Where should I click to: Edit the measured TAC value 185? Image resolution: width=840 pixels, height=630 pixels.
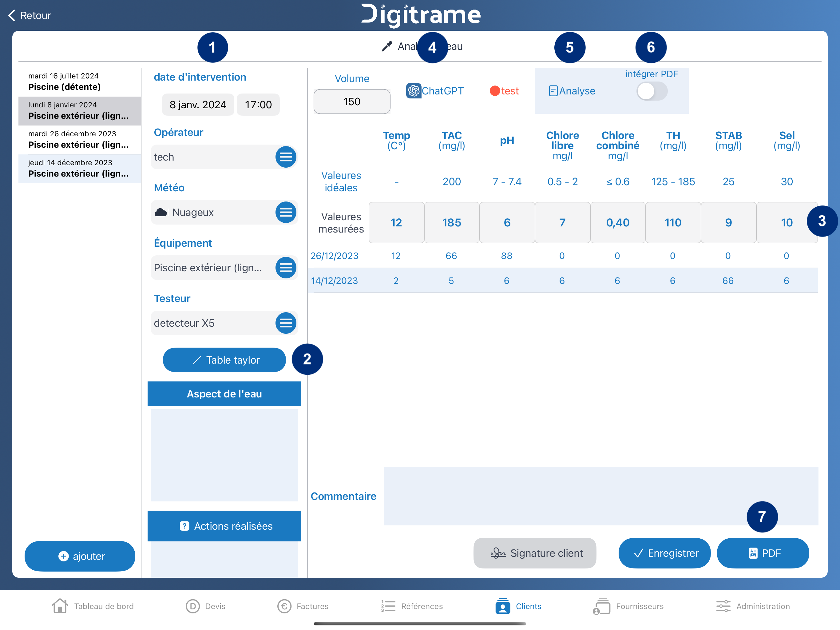tap(452, 223)
